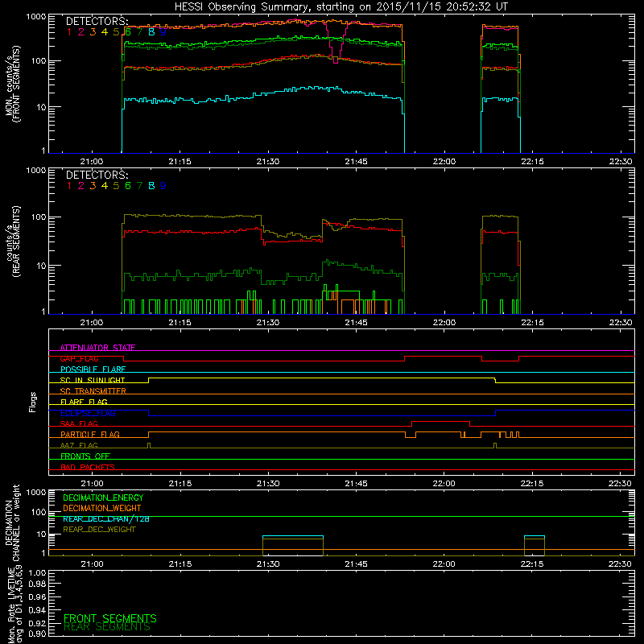The image size is (644, 644).
Task: Select the POSSIBLE FLARE flag label
Action: 93,369
